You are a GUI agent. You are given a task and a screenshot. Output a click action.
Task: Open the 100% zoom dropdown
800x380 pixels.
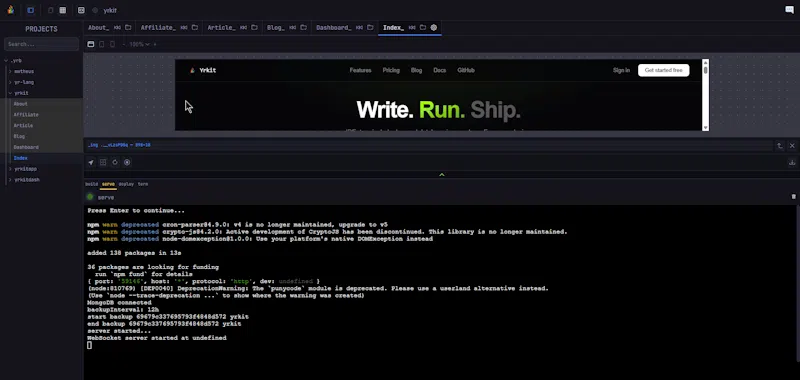[139, 44]
